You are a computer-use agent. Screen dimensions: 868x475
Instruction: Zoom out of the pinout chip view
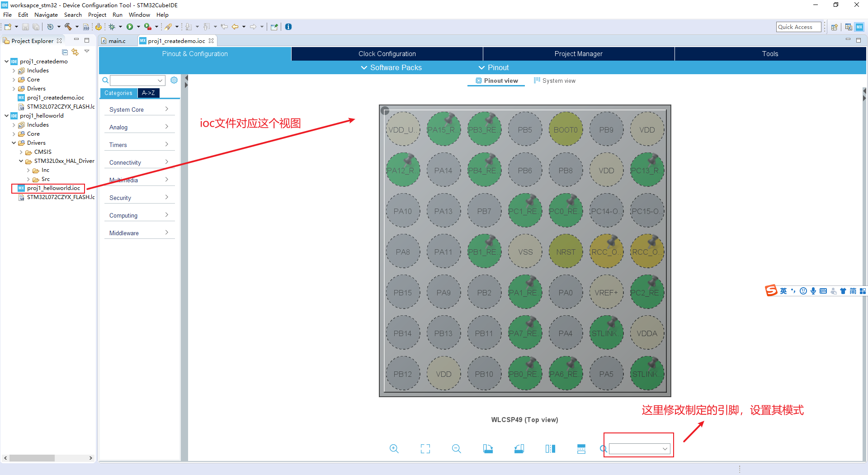pyautogui.click(x=457, y=449)
